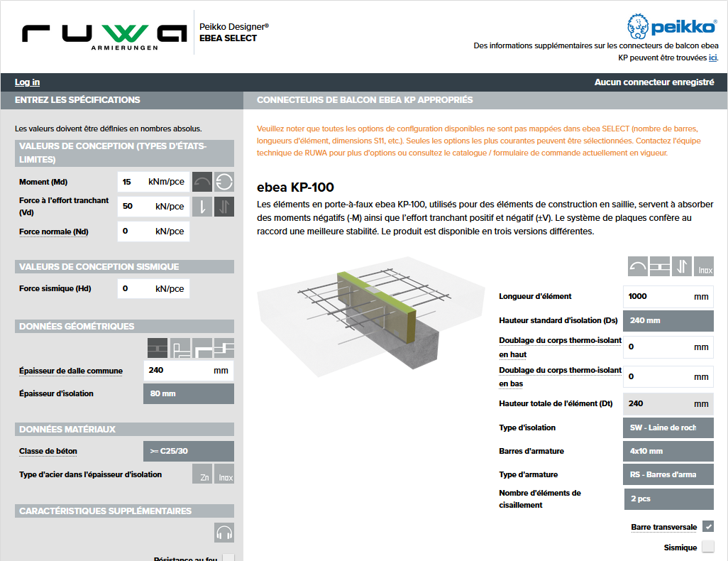Click the RUWA Armierungen logo
This screenshot has width=728, height=561.
(104, 37)
